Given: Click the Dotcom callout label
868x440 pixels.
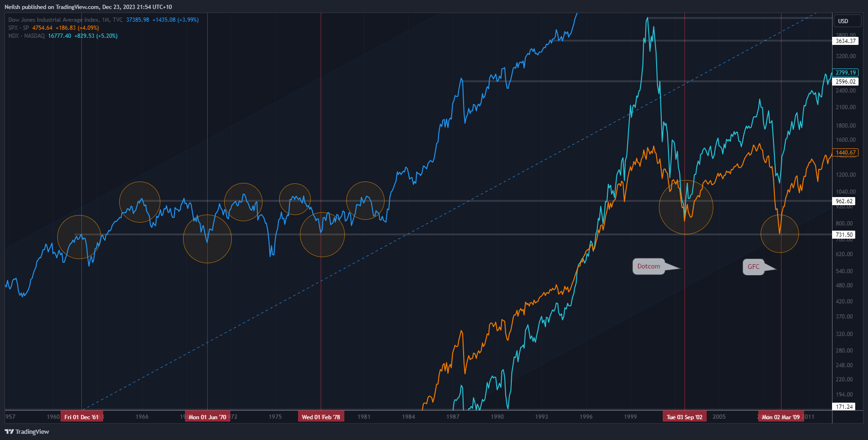Looking at the screenshot, I should (x=649, y=267).
